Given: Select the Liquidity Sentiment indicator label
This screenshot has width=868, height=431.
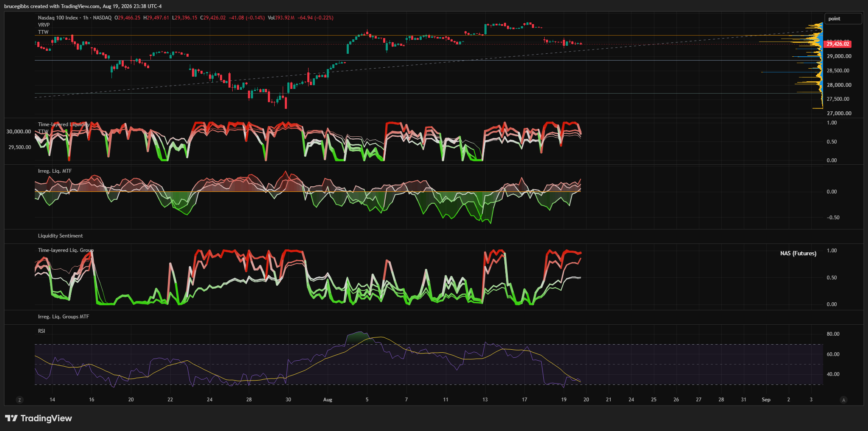Looking at the screenshot, I should click(60, 236).
